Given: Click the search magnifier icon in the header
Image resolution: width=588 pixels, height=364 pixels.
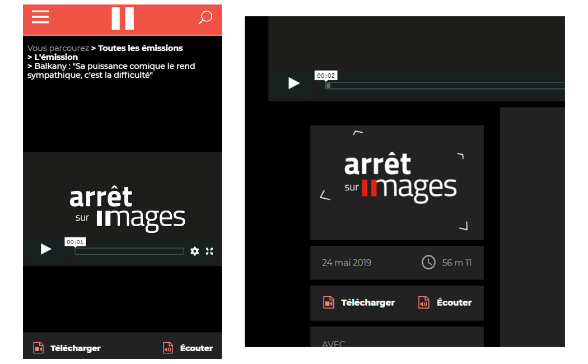Looking at the screenshot, I should point(206,18).
